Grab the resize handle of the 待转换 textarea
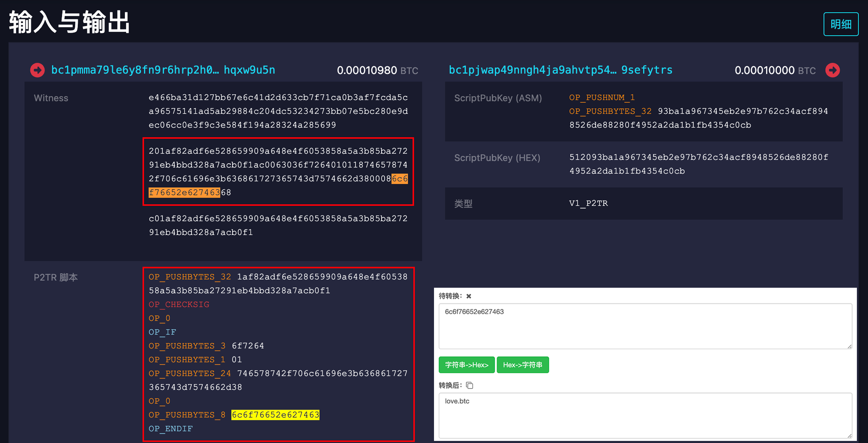The width and height of the screenshot is (868, 443). (849, 346)
